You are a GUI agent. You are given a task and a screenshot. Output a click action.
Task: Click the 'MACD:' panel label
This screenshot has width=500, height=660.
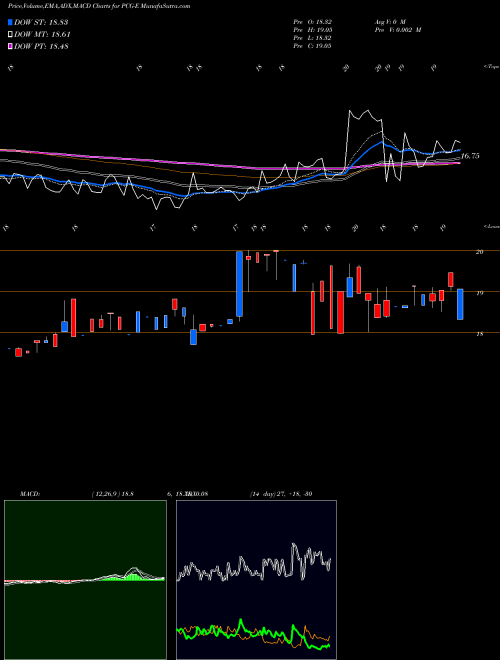29,494
